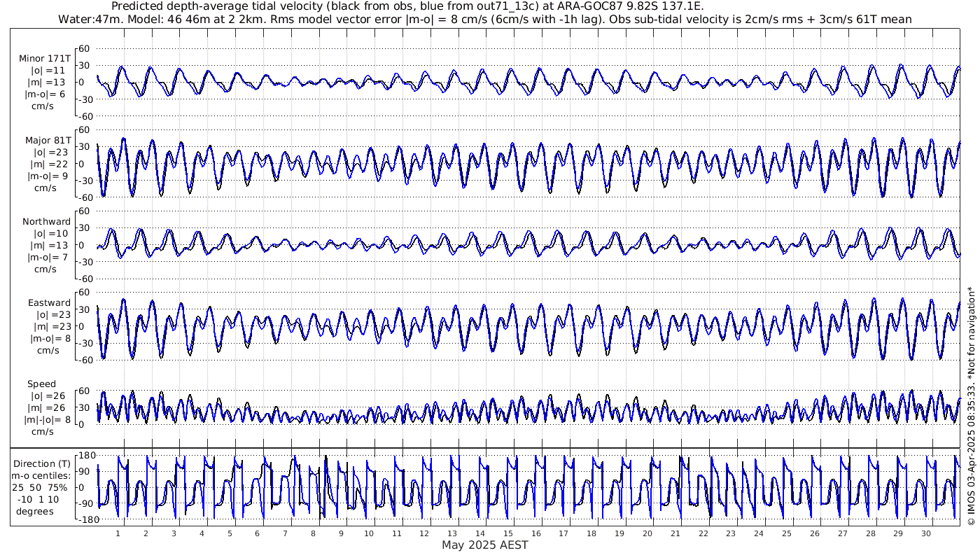This screenshot has width=980, height=560.
Task: Click the "Northward" panel label
Action: (46, 221)
